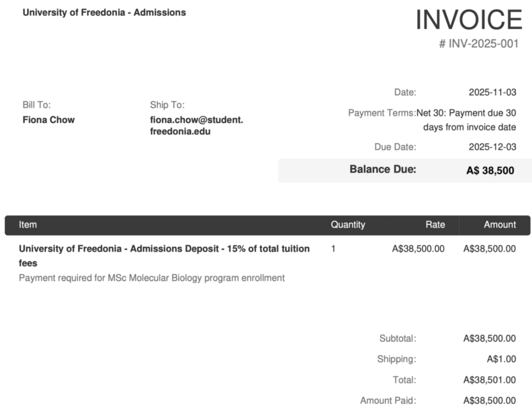This screenshot has width=532, height=417.
Task: Select invoice number INV-2025-001
Action: (478, 44)
